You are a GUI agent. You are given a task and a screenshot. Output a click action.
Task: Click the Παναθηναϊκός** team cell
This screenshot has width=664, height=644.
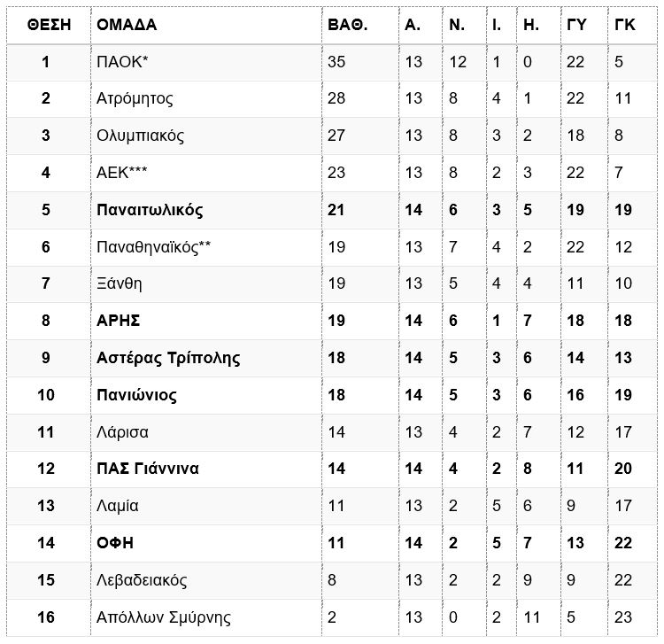click(x=153, y=247)
